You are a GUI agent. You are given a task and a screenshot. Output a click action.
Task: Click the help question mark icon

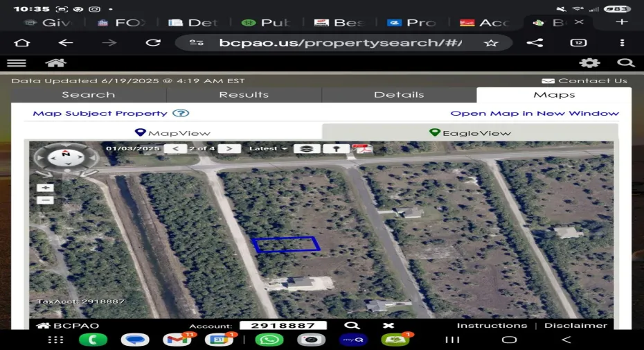[x=181, y=113]
